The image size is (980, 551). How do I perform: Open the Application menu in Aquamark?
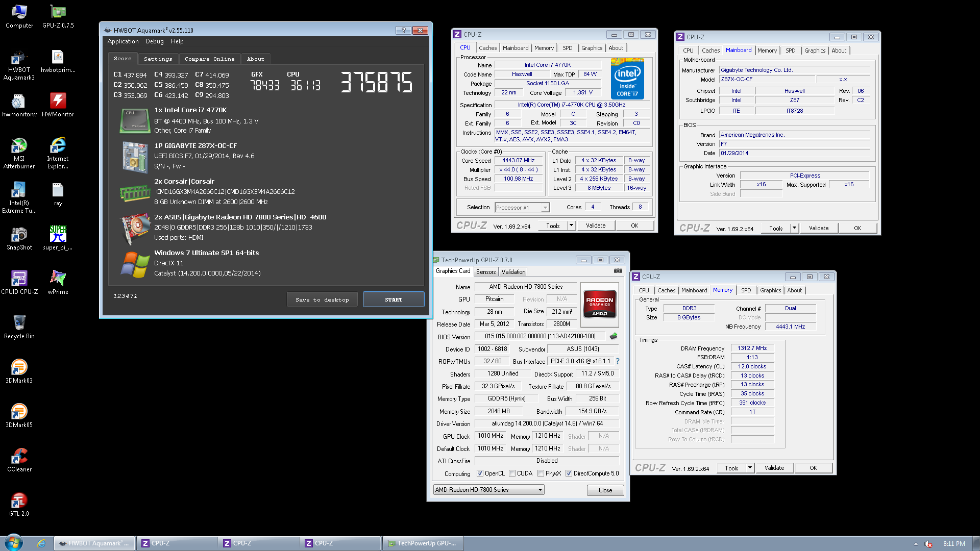[123, 41]
